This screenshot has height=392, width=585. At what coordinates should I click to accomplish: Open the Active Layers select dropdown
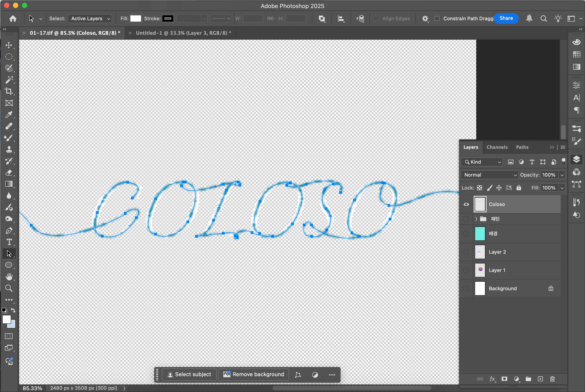tap(90, 18)
